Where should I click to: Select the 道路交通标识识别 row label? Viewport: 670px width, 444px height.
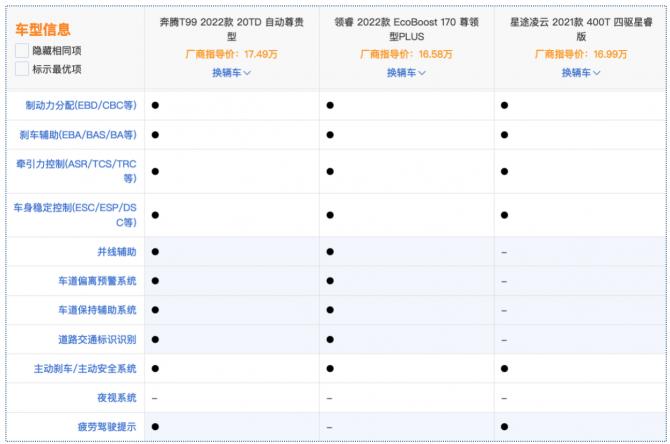point(98,339)
